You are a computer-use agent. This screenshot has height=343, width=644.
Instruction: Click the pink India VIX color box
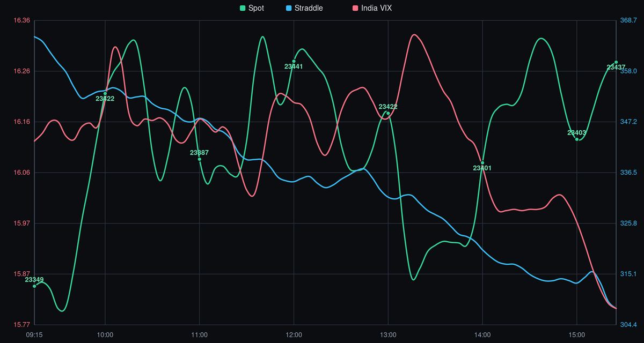(355, 8)
